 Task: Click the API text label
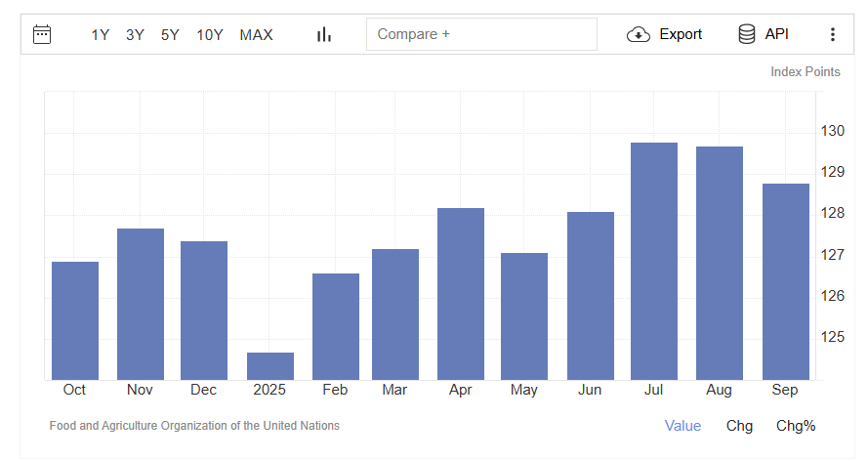tap(777, 34)
